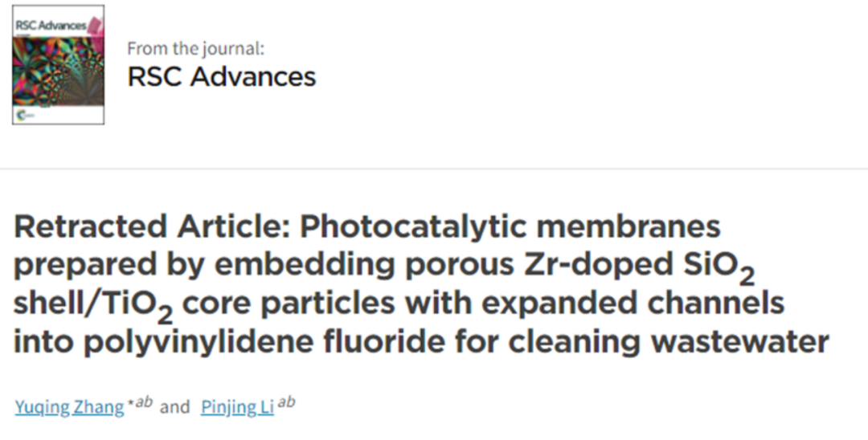Open the RSC Advances journal cover image
868x440 pixels.
coord(58,65)
